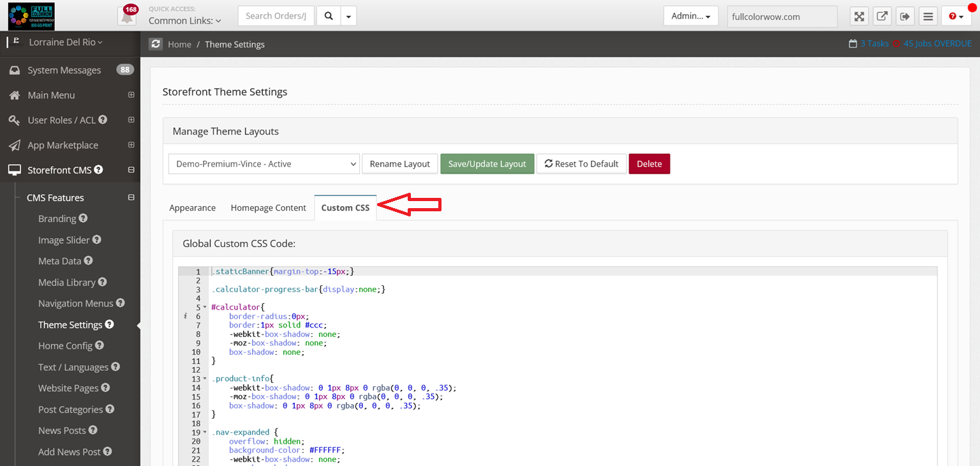
Task: Expand the Main Menu sidebar section
Action: point(131,95)
